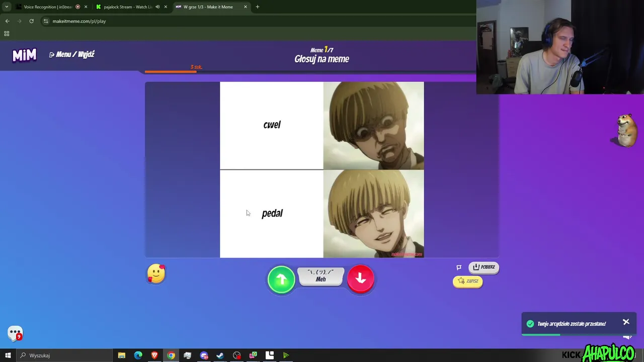This screenshot has width=644, height=362.
Task: Open the pink screenshot tool taskbar icon
Action: (253, 355)
